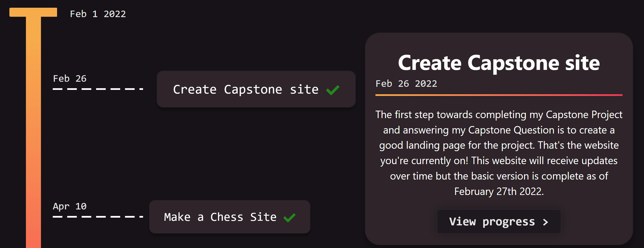Click the orange-red gradient divider line
The height and width of the screenshot is (248, 644).
click(499, 95)
